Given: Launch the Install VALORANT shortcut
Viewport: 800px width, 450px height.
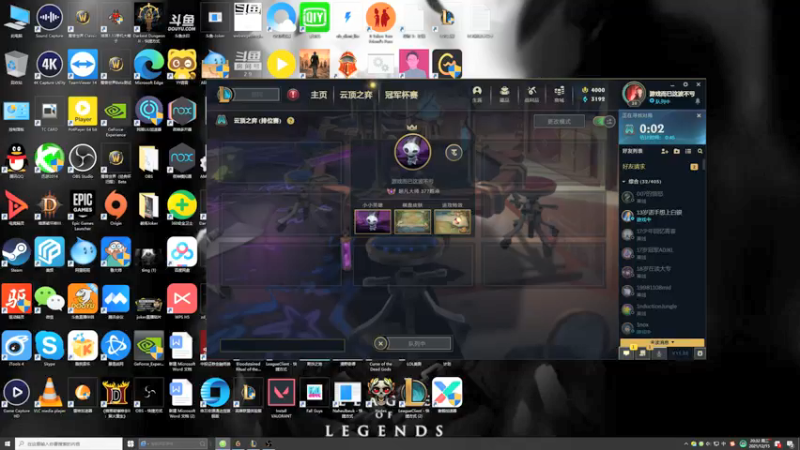Looking at the screenshot, I should click(x=281, y=398).
